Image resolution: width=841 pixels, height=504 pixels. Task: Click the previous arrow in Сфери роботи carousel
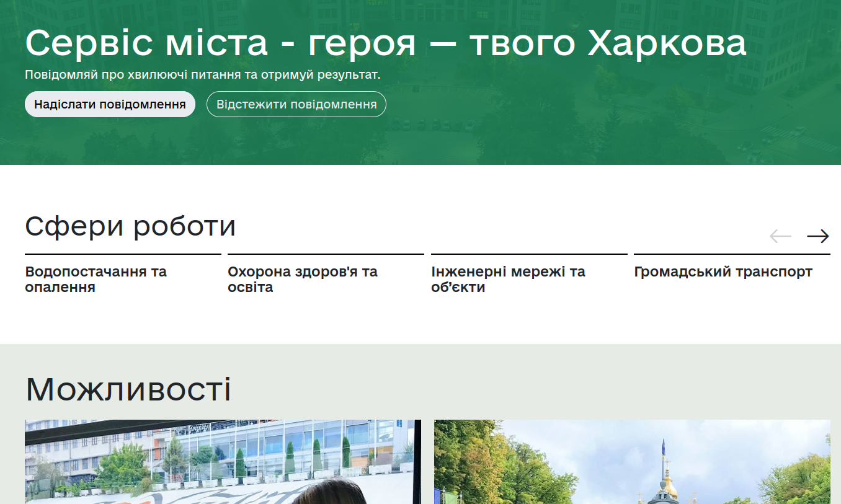tap(780, 236)
